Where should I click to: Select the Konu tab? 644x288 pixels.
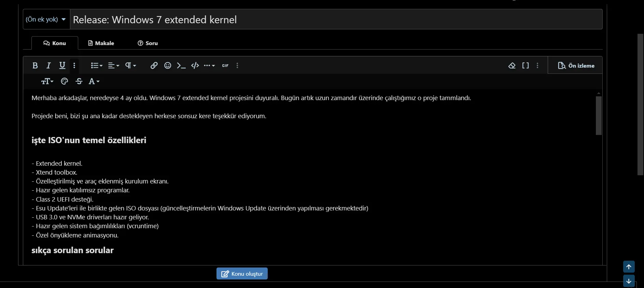[55, 43]
